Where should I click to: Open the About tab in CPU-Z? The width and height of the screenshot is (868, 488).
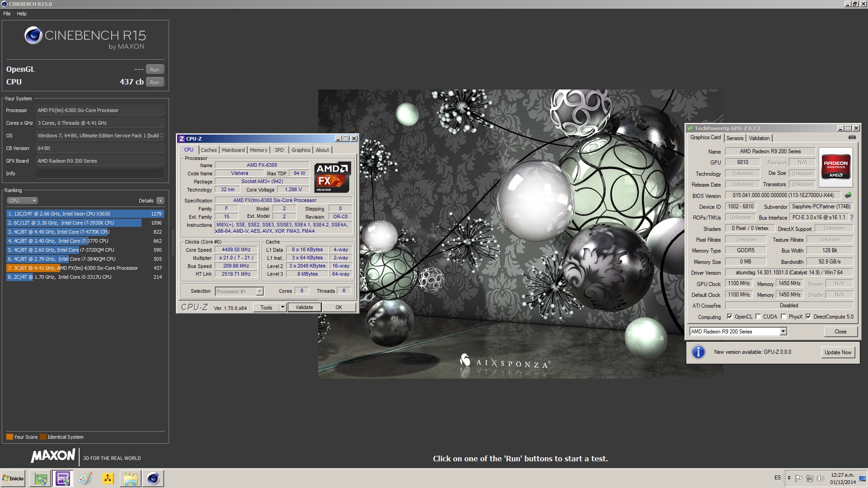[x=322, y=150]
